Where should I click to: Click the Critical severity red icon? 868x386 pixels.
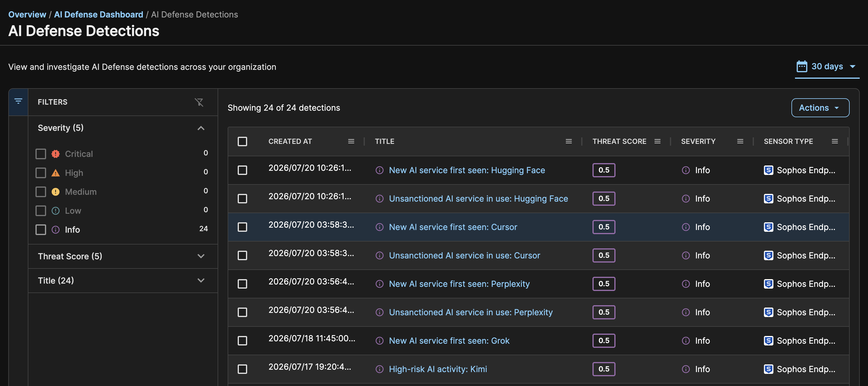[x=56, y=154]
